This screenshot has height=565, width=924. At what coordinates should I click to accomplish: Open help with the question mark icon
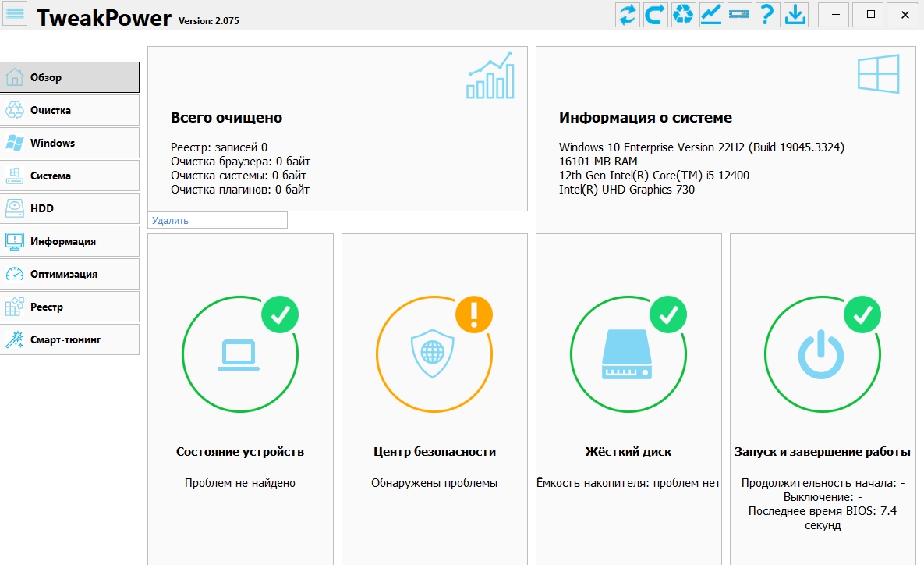point(767,15)
